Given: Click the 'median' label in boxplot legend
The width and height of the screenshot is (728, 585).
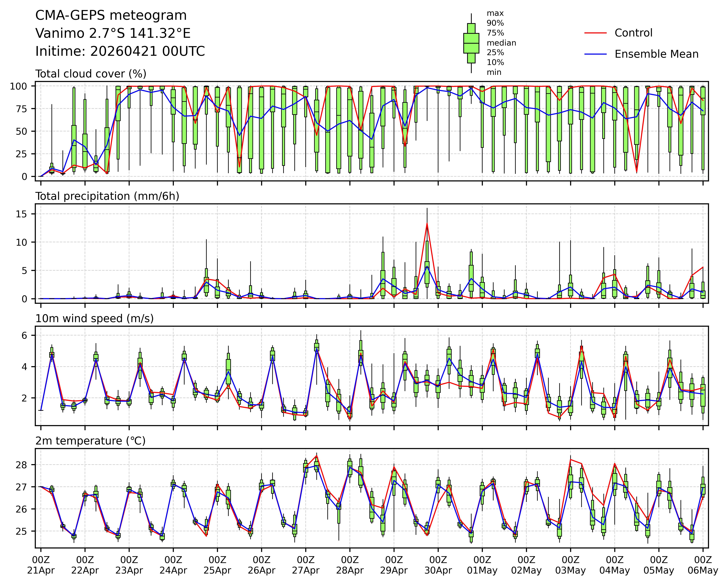Looking at the screenshot, I should coord(501,43).
